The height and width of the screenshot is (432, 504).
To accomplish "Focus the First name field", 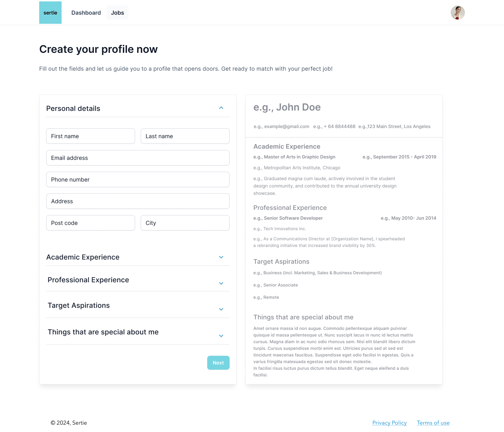I will pos(91,136).
